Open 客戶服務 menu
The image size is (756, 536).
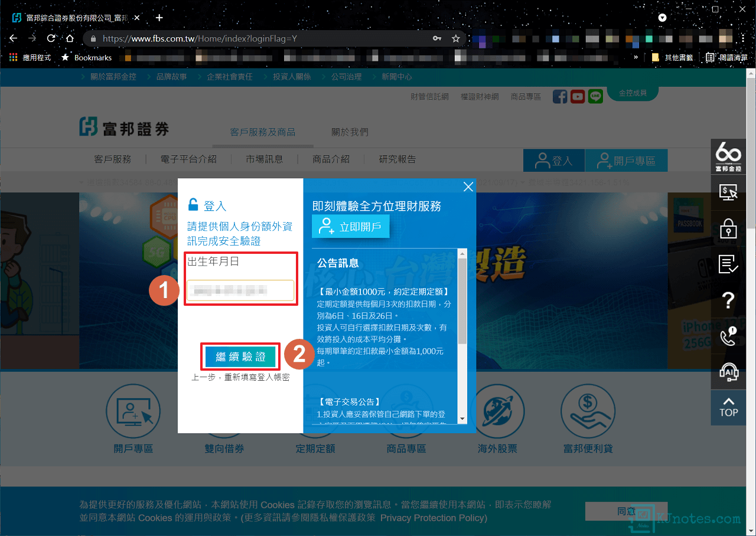[112, 159]
